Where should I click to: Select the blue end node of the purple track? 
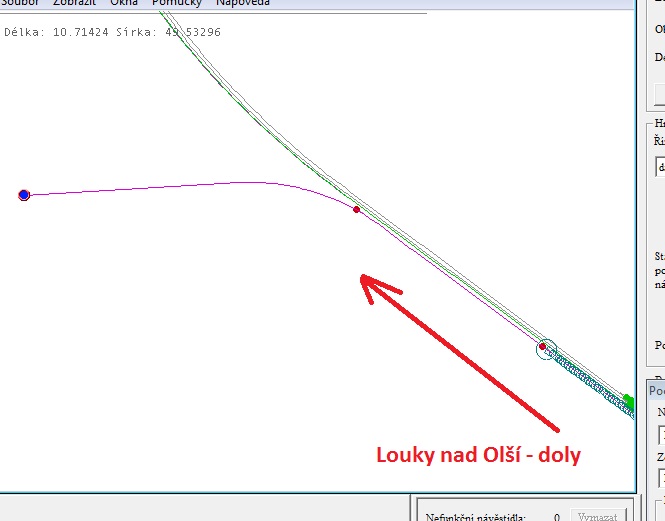(x=24, y=195)
